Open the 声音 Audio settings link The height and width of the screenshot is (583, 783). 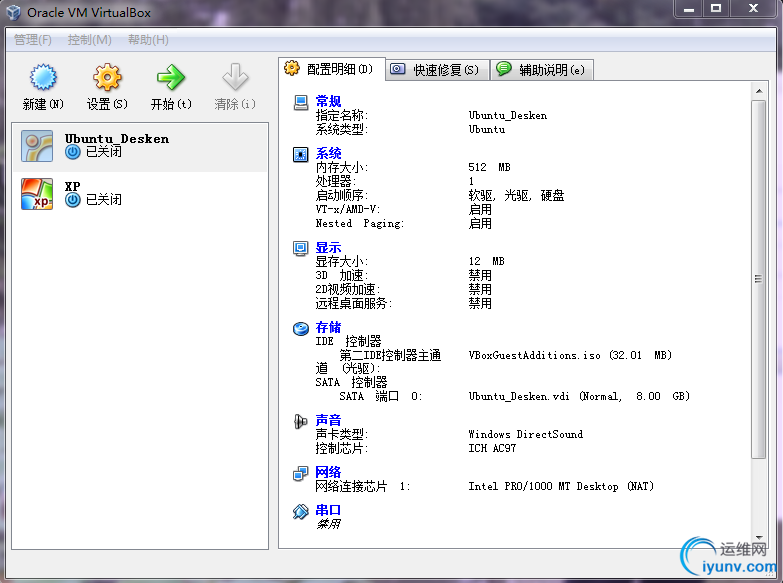click(x=328, y=420)
